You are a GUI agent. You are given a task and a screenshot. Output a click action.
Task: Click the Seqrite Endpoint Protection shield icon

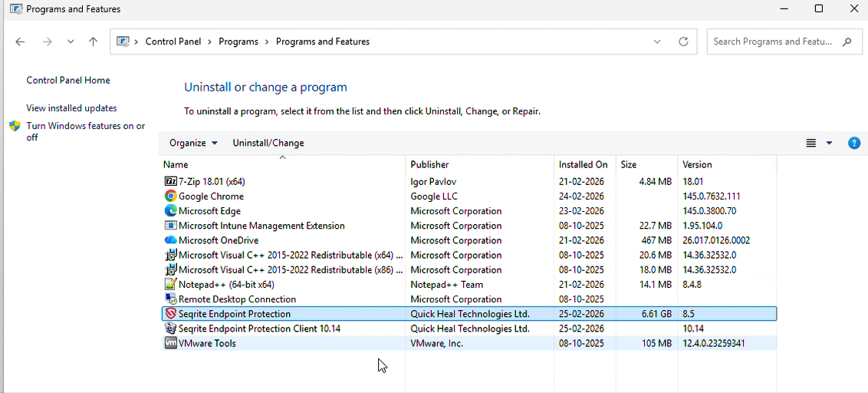[x=170, y=314]
